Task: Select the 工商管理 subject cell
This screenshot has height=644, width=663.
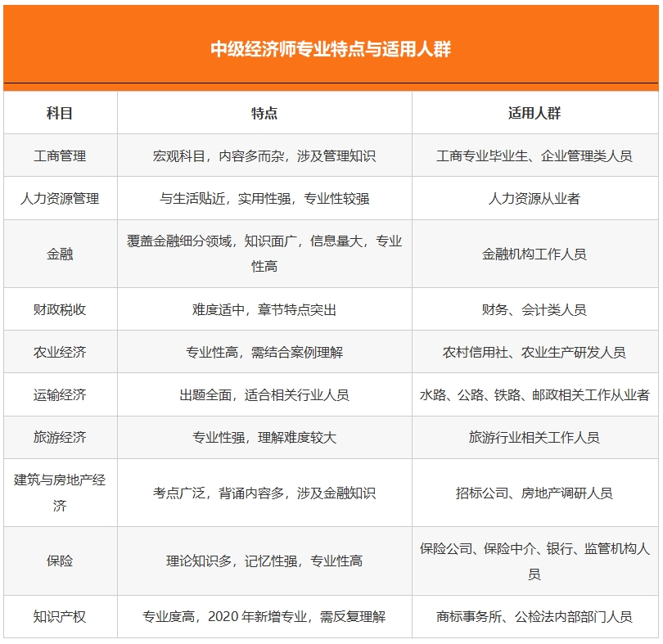Action: tap(60, 156)
